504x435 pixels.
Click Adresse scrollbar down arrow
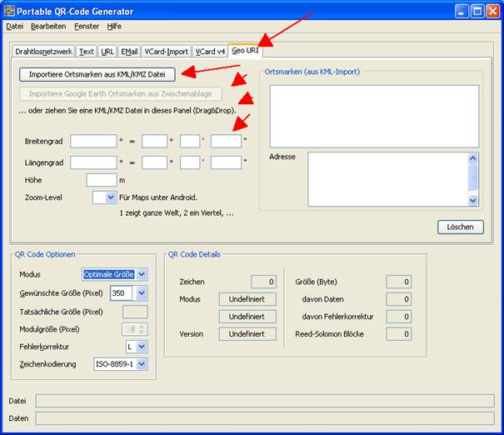coord(473,201)
